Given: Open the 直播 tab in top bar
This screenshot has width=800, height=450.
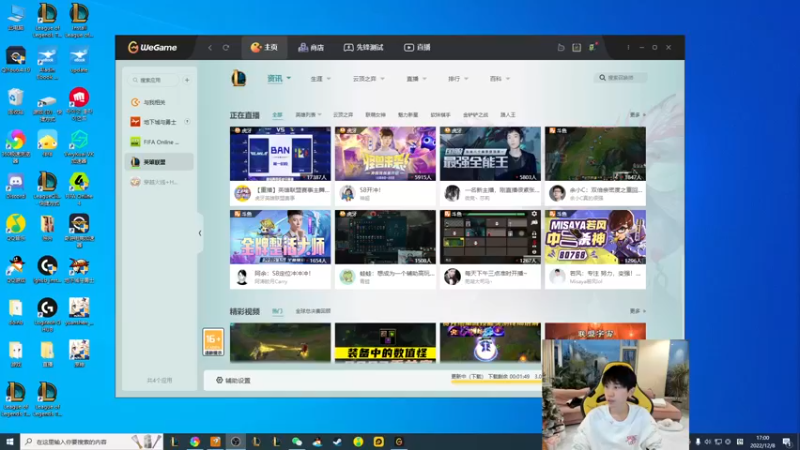Looking at the screenshot, I should [417, 47].
